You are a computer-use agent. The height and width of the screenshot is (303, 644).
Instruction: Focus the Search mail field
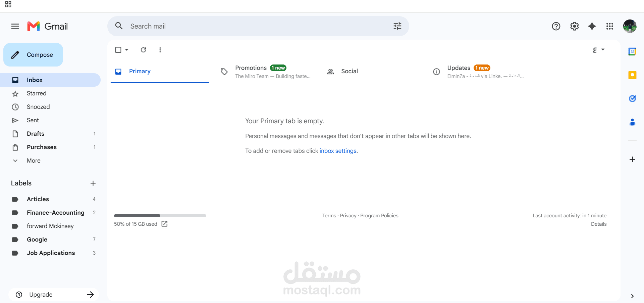(258, 26)
